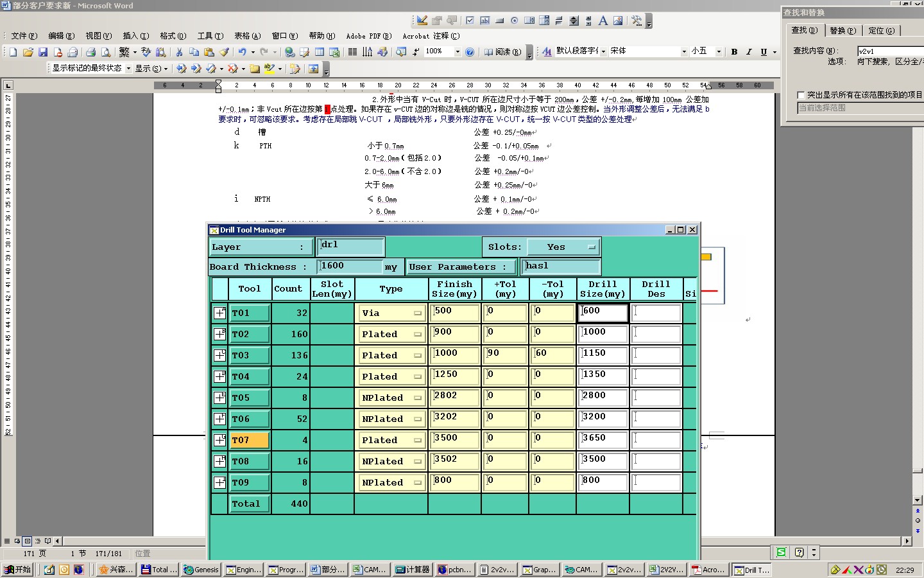Select the Label 'A' control in Control Toolbox
924x578 pixels.
pos(603,21)
